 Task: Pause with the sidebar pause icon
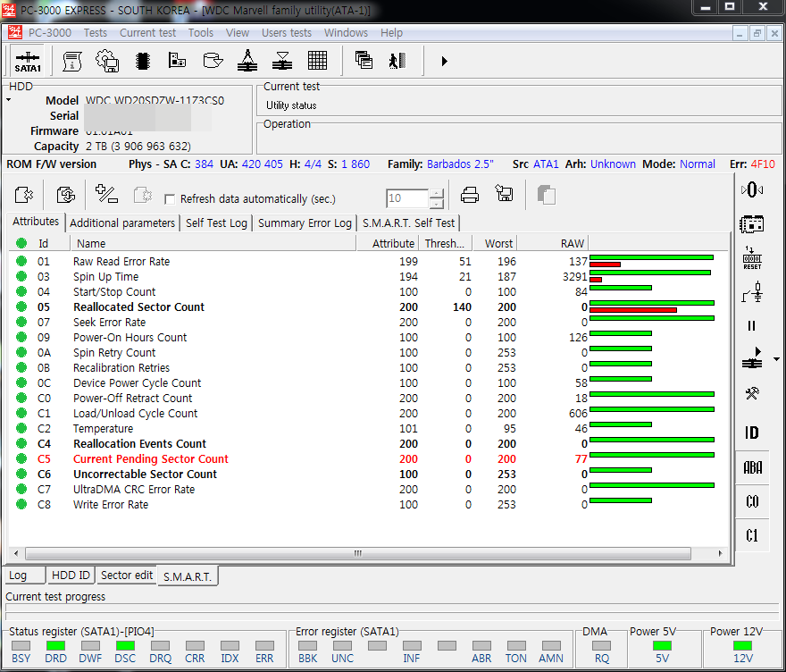pyautogui.click(x=751, y=326)
